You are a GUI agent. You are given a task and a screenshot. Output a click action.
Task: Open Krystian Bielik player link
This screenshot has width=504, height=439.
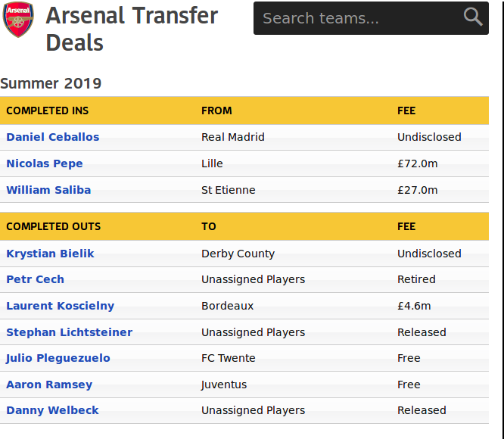coord(50,254)
